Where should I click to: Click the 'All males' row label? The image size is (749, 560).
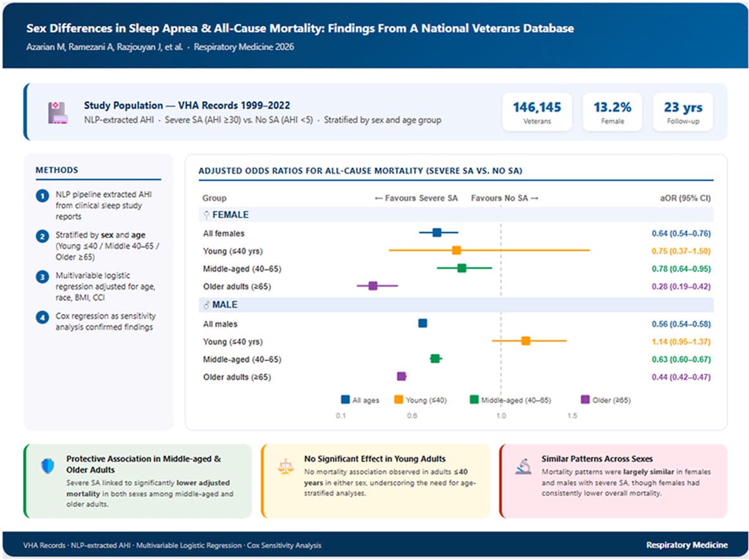pos(220,324)
